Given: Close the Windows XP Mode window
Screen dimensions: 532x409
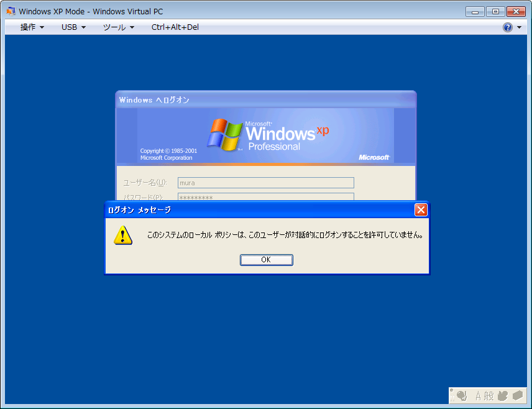Looking at the screenshot, I should tap(516, 12).
